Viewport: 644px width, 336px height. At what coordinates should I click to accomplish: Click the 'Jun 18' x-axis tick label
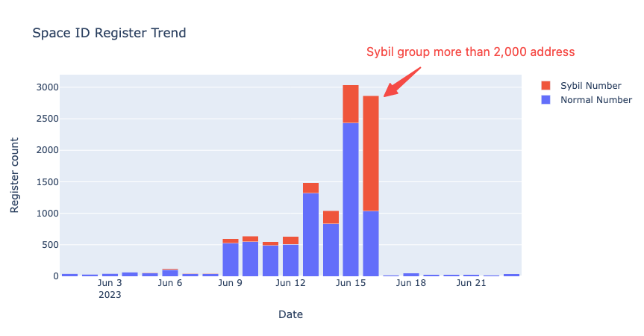tap(411, 283)
